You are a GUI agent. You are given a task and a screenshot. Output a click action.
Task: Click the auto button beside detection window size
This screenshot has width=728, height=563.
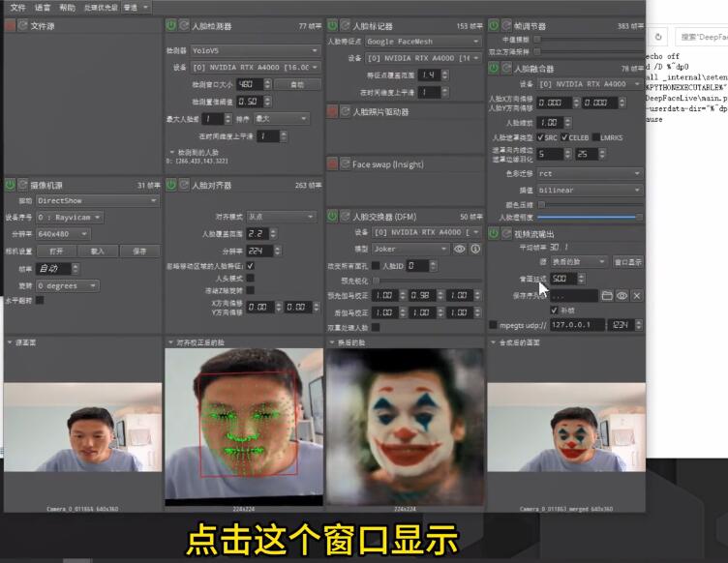(297, 84)
